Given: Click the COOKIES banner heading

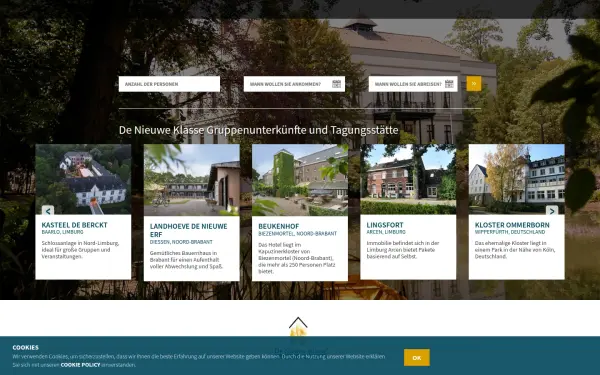Looking at the screenshot, I should point(25,347).
